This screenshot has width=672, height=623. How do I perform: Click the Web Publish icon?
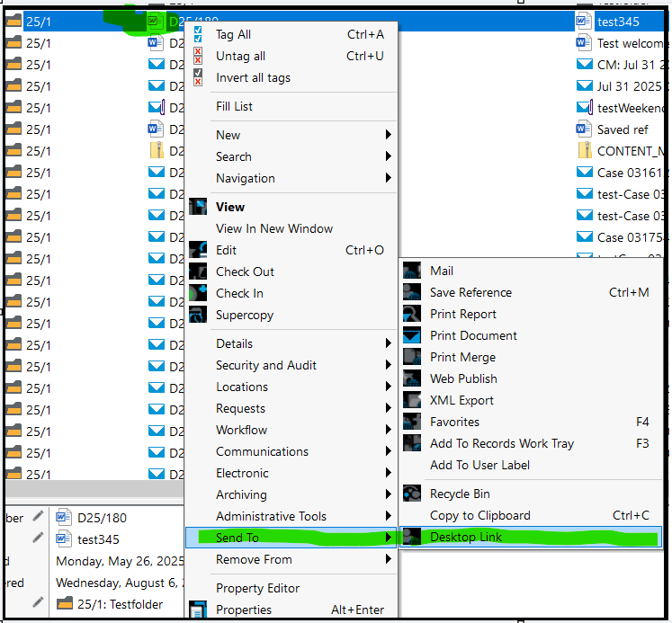(x=412, y=378)
